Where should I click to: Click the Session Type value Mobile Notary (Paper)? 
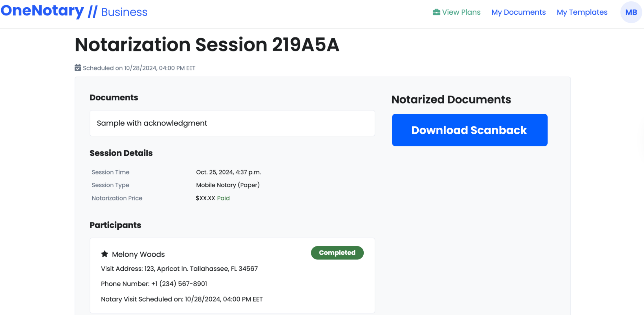[228, 185]
